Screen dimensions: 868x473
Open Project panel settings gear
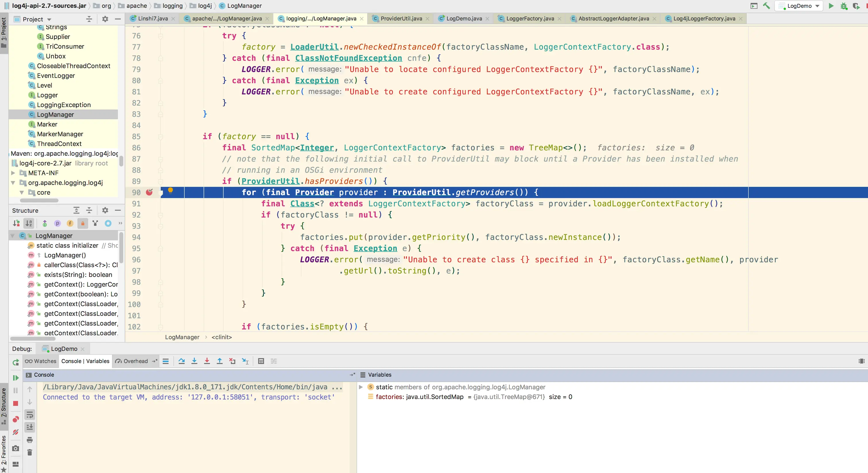(105, 19)
